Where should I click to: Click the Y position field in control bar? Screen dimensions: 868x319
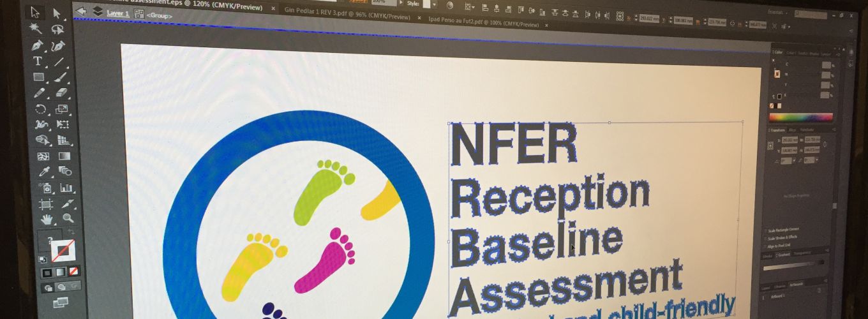pyautogui.click(x=684, y=20)
